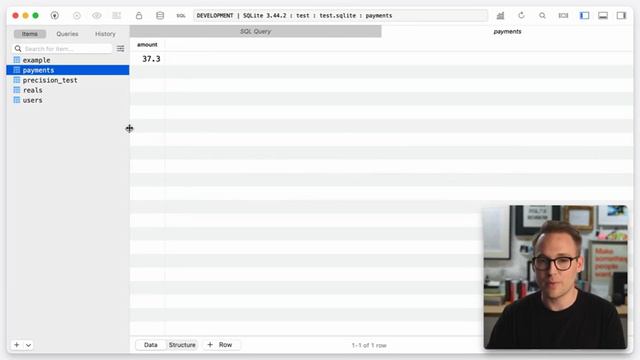Open the SQL editor toolbar icon
This screenshot has width=640, height=360.
click(181, 16)
